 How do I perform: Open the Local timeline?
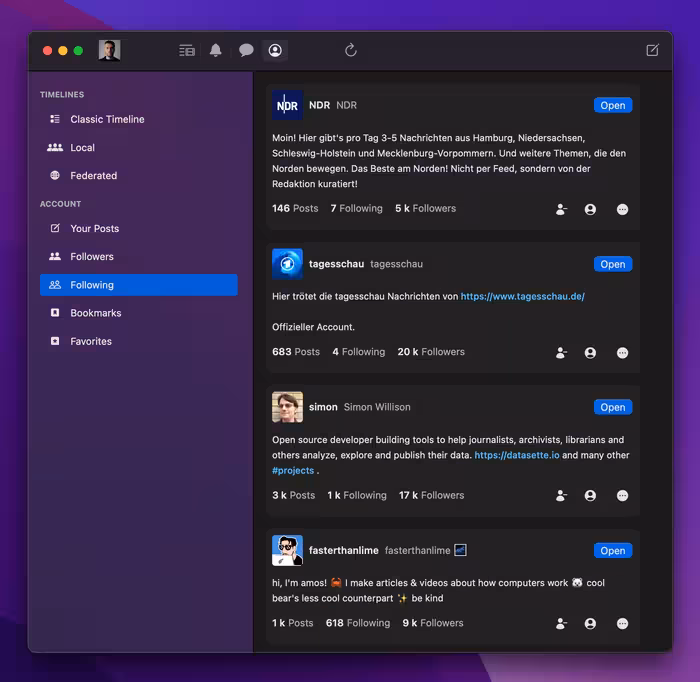[138, 147]
